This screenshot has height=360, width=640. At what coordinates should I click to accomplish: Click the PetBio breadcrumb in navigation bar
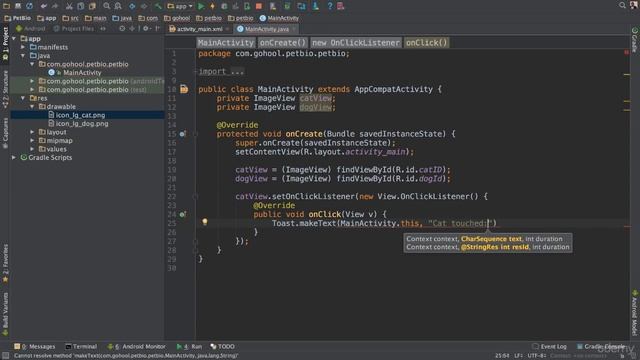[18, 18]
